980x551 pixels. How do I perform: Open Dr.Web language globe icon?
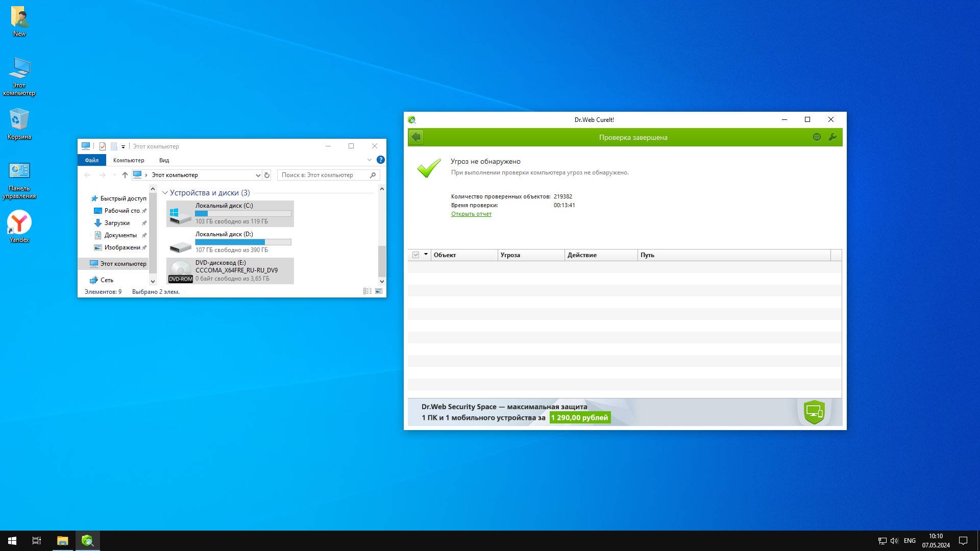point(817,137)
